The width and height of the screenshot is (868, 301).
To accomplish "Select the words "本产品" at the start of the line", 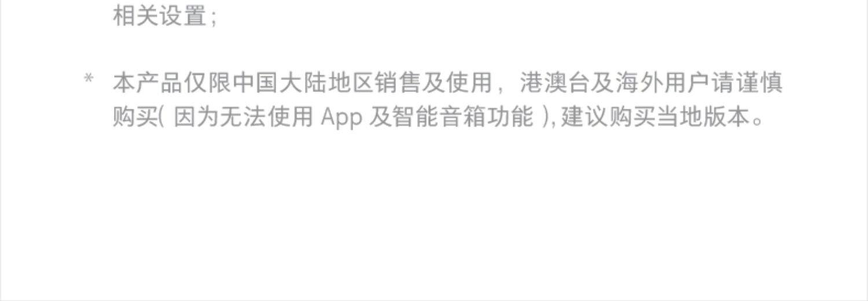I will click(148, 83).
